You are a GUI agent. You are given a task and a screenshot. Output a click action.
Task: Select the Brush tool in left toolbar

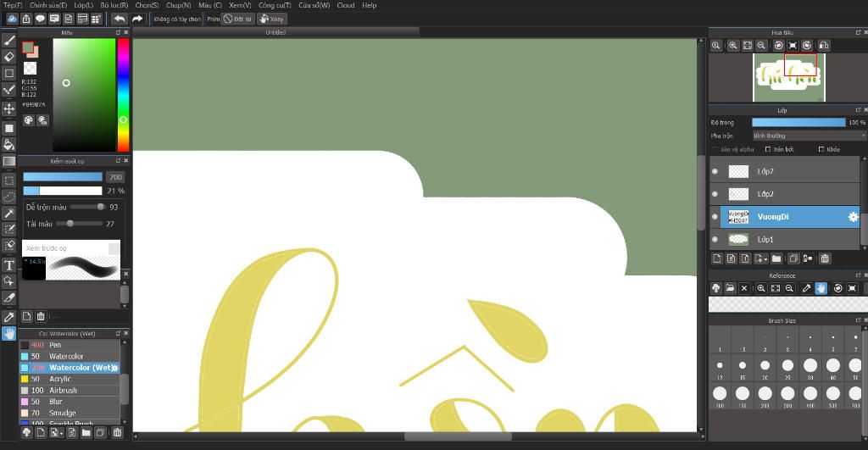(x=8, y=41)
